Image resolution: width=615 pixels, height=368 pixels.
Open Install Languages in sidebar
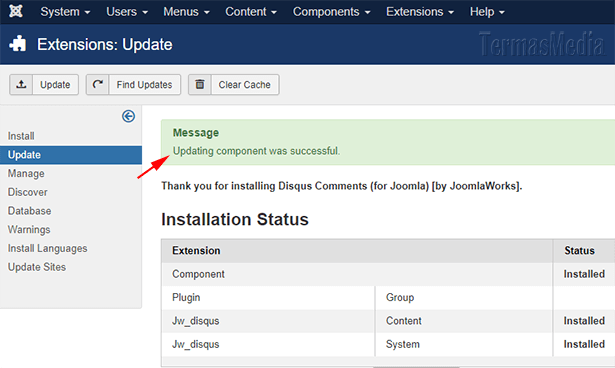point(47,248)
